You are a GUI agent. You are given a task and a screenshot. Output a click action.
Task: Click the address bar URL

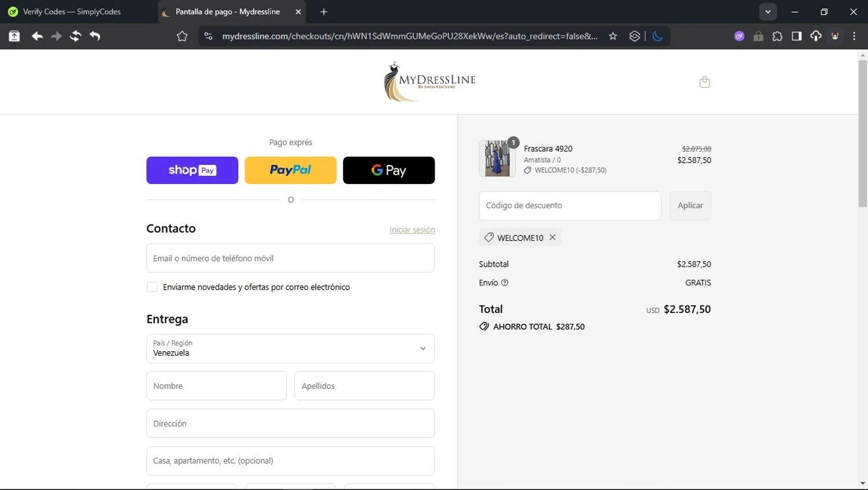coord(410,36)
